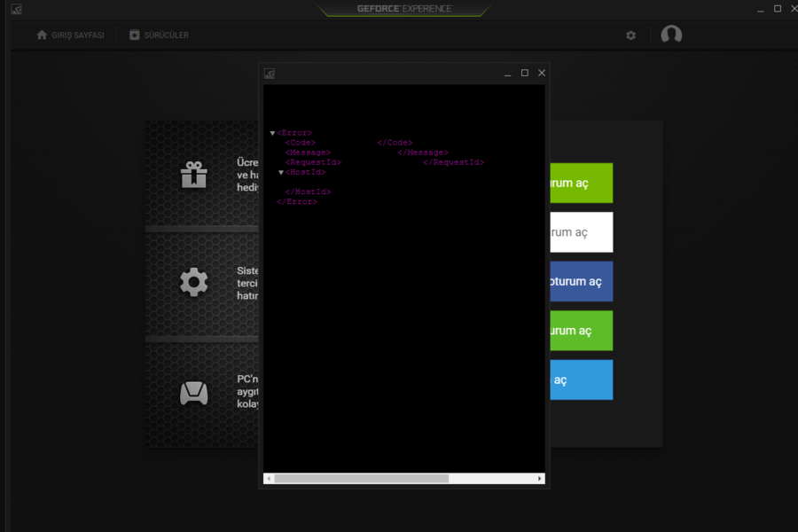798x532 pixels.
Task: Click the home icon beside GİRİŞ SAYFASI
Action: pyautogui.click(x=42, y=35)
